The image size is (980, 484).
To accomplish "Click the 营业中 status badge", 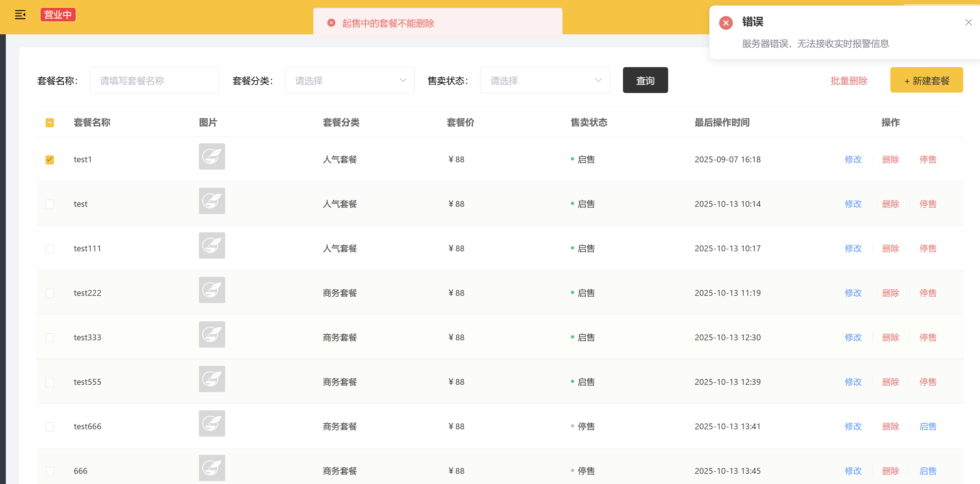I will [58, 15].
